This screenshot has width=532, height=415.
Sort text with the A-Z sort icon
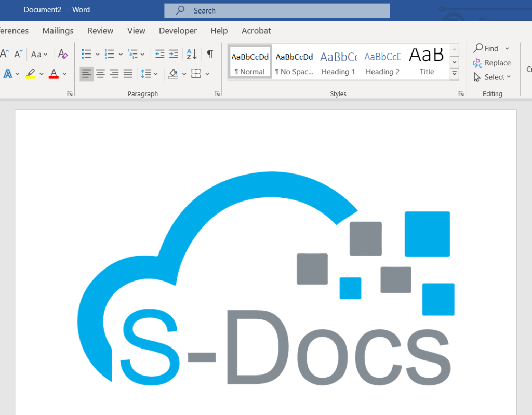click(x=192, y=54)
